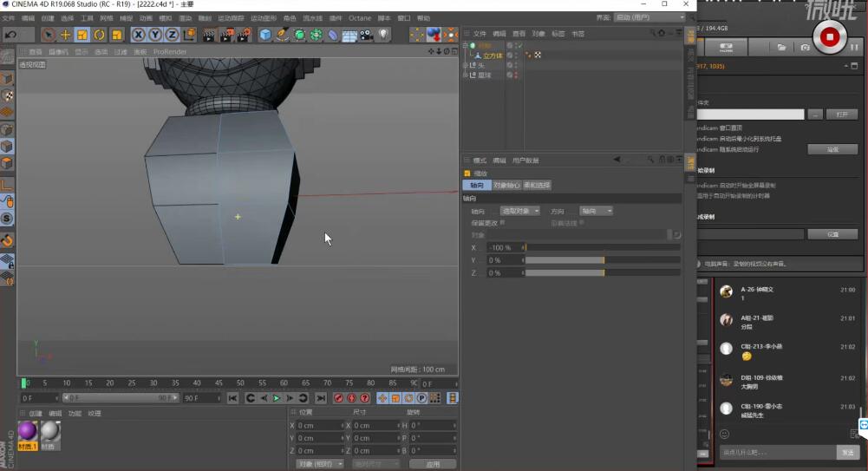Open the 对象(相对) coordinate mode dropdown
This screenshot has height=471, width=868.
click(320, 464)
